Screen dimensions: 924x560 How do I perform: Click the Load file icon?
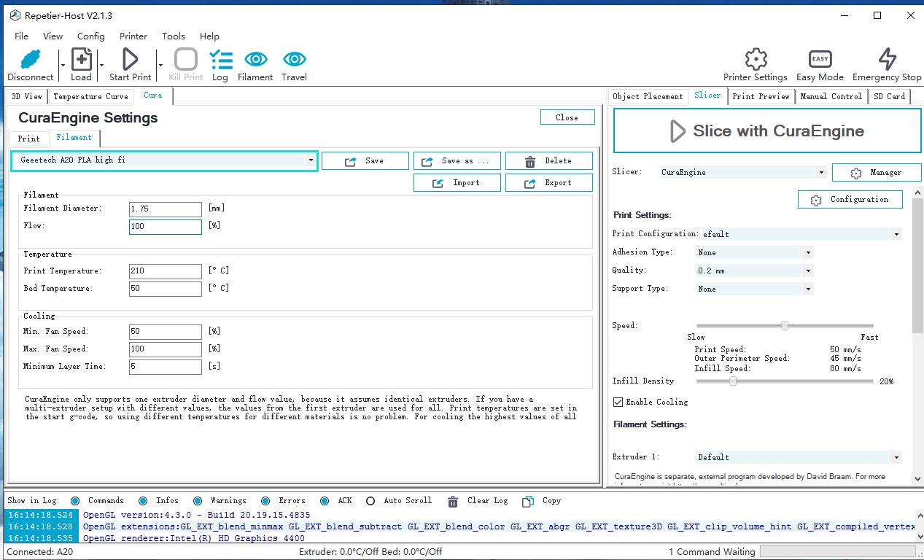(81, 60)
